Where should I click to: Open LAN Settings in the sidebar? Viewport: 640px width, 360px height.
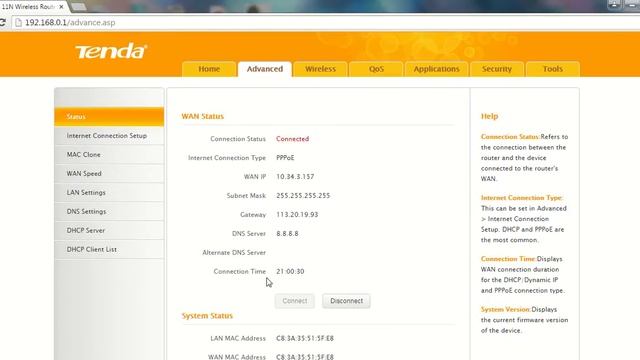pos(109,192)
